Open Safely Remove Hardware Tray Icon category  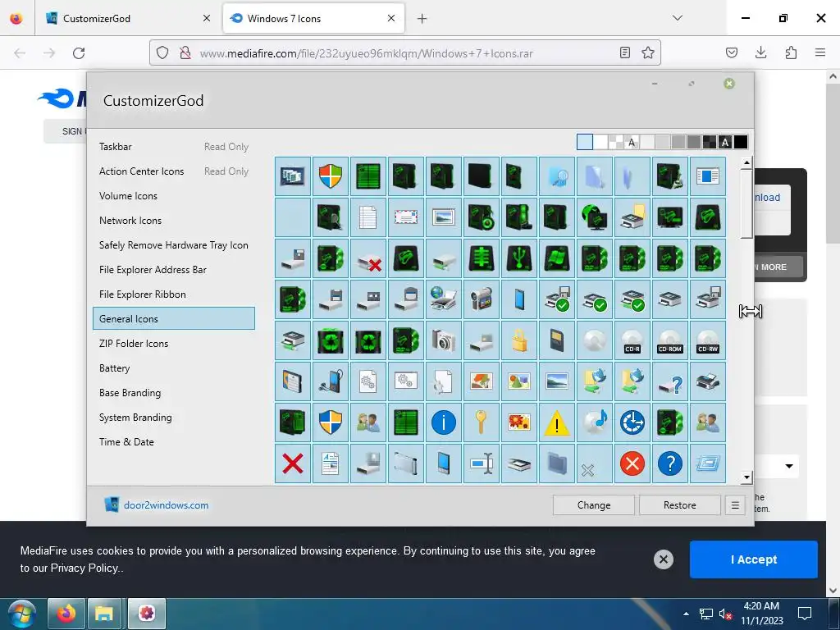click(174, 244)
